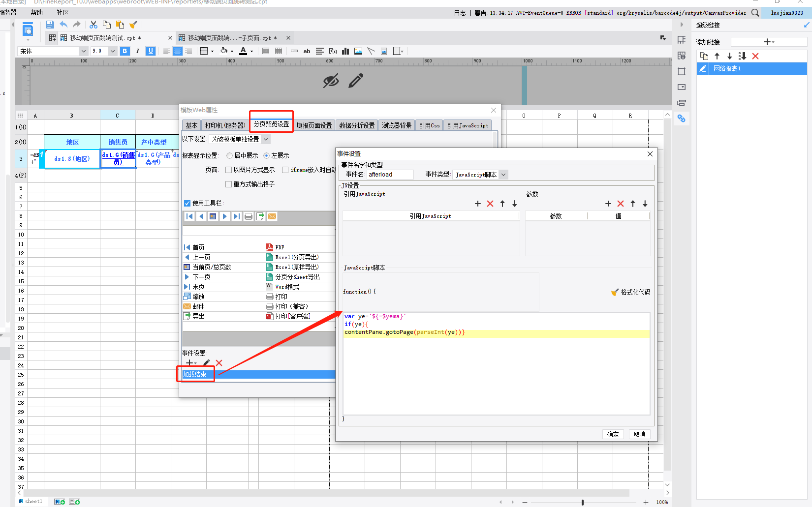Screen dimensions: 812x507
Task: Enable the 以图片方式显示 checkbox
Action: point(229,170)
